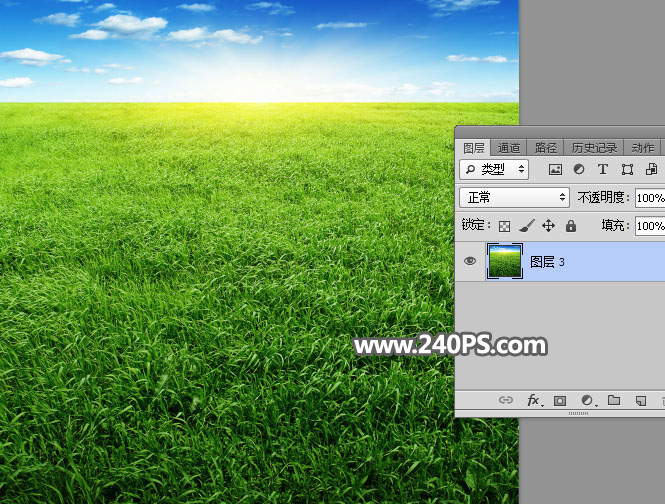This screenshot has width=665, height=504.
Task: Add a layer mask to layer
Action: point(560,401)
